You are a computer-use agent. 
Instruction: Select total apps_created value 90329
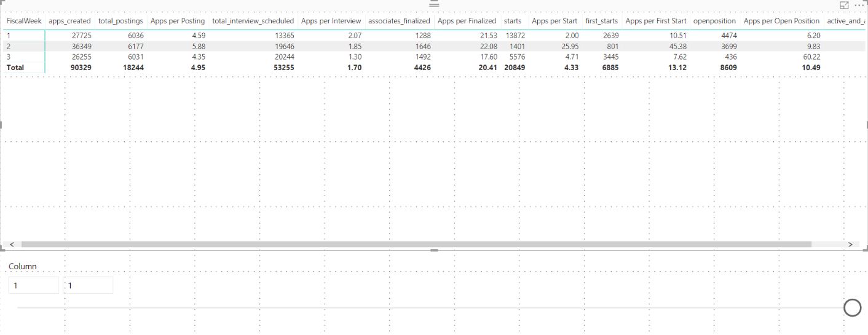point(80,68)
